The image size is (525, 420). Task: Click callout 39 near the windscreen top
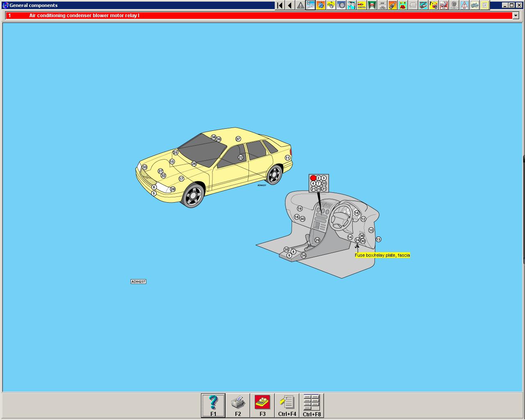[x=219, y=139]
